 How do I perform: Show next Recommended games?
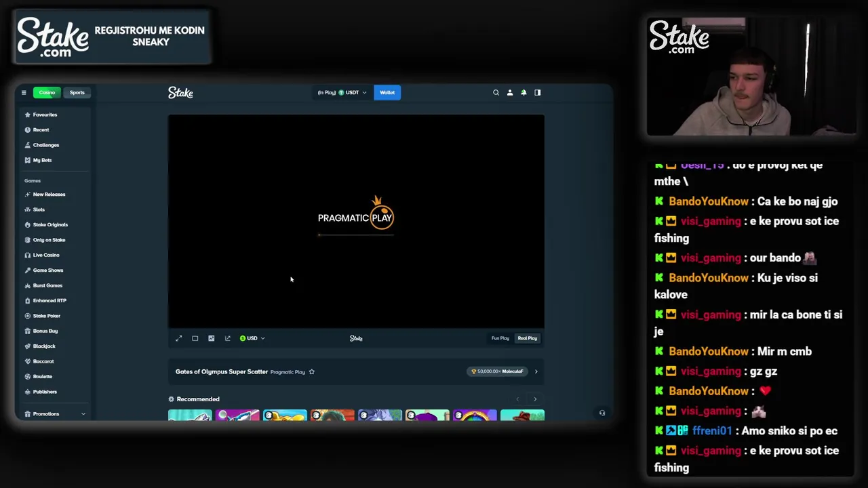535,399
